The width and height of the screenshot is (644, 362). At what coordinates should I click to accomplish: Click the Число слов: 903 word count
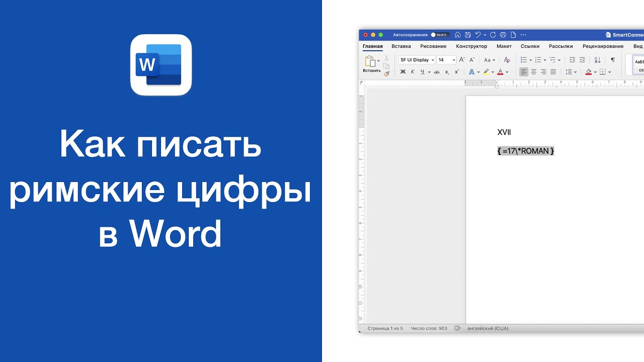click(429, 328)
